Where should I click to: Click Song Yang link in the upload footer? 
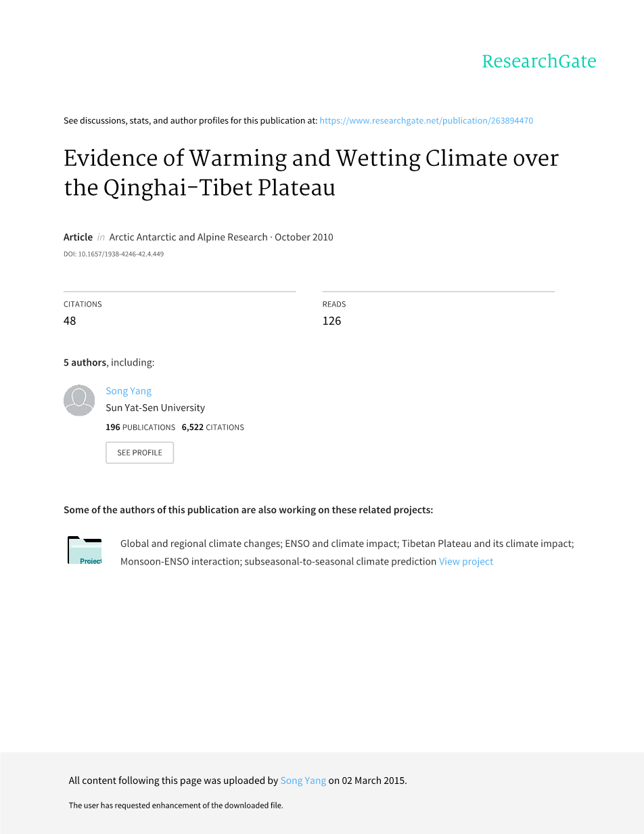pyautogui.click(x=303, y=781)
